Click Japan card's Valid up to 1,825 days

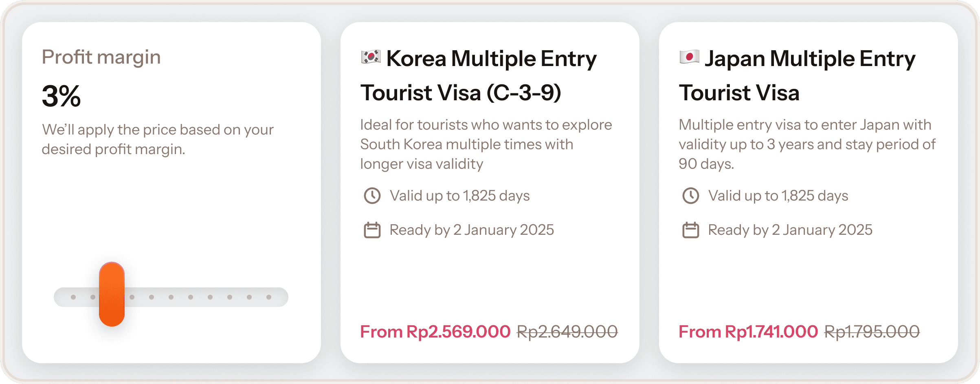pos(778,196)
